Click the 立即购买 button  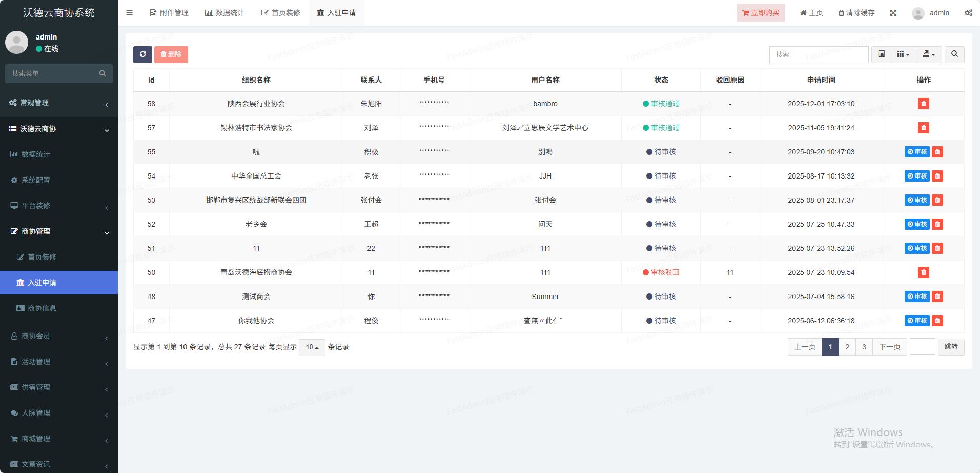[761, 13]
